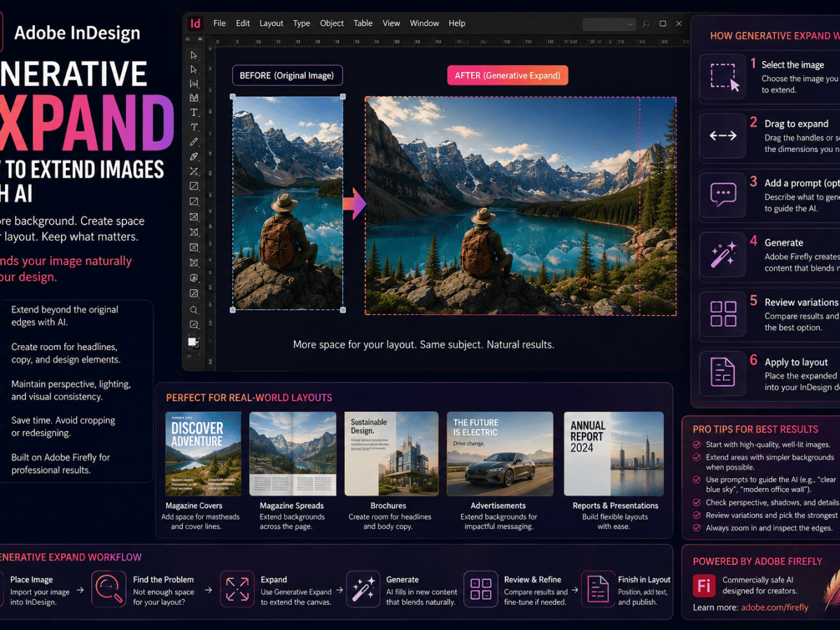Open the Help menu
Viewport: 840px width, 630px height.
pyautogui.click(x=457, y=23)
